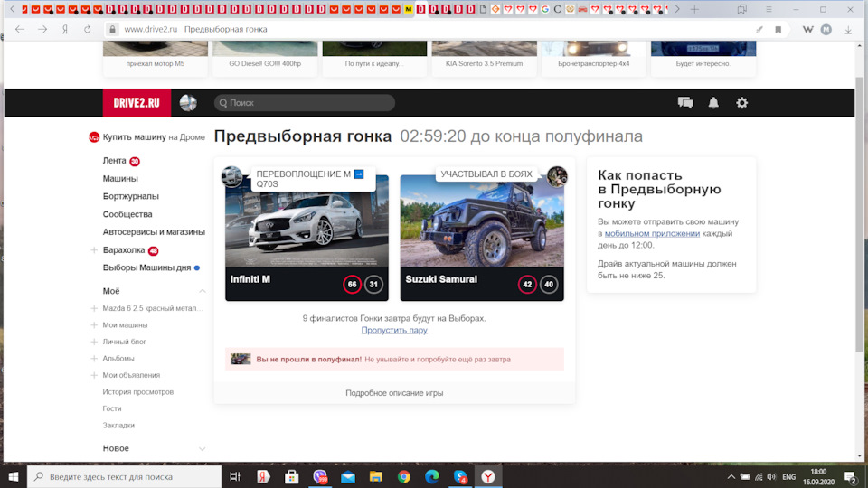
Task: Open Лента in the sidebar menu
Action: [x=115, y=161]
